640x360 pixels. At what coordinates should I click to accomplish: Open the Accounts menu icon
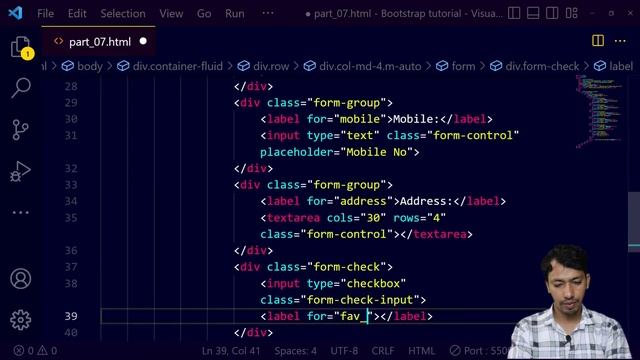[20, 279]
